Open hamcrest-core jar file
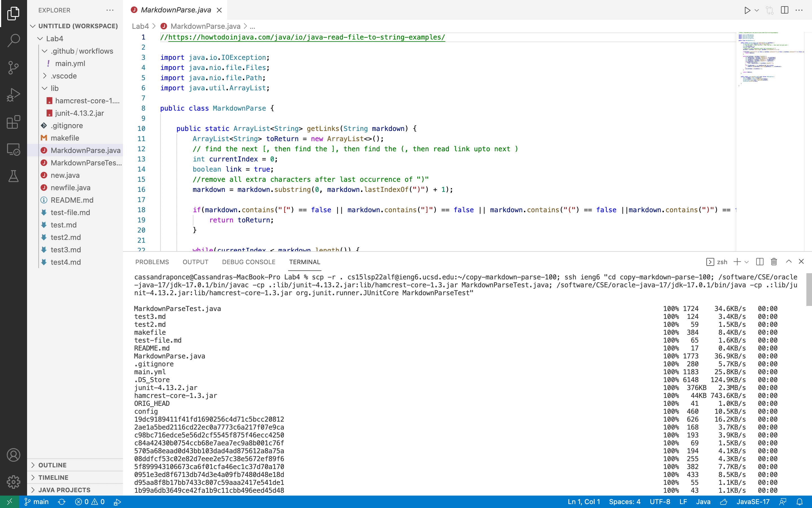The image size is (812, 508). pos(75,101)
